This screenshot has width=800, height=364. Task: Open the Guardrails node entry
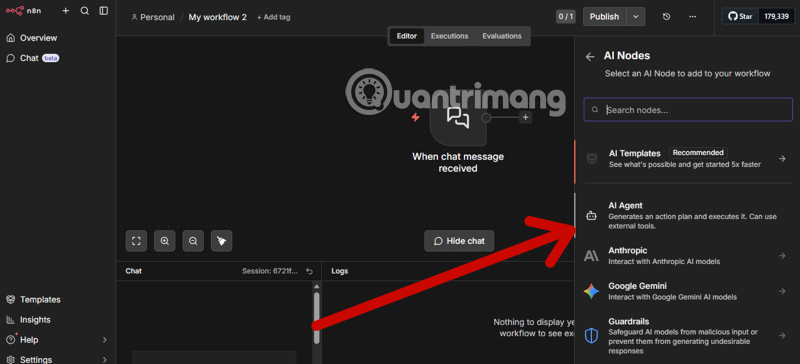click(x=687, y=336)
